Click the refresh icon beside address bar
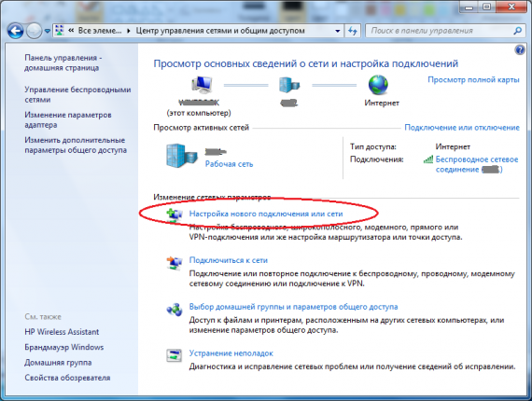 click(353, 31)
